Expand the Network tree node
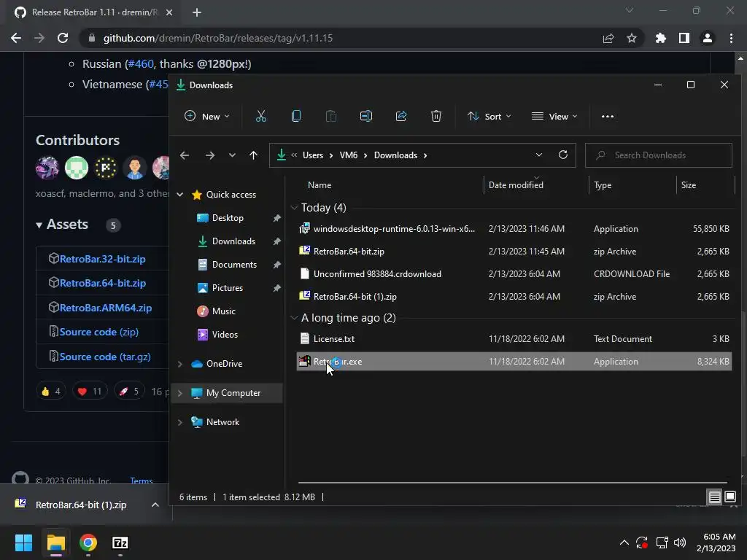 [x=180, y=422]
